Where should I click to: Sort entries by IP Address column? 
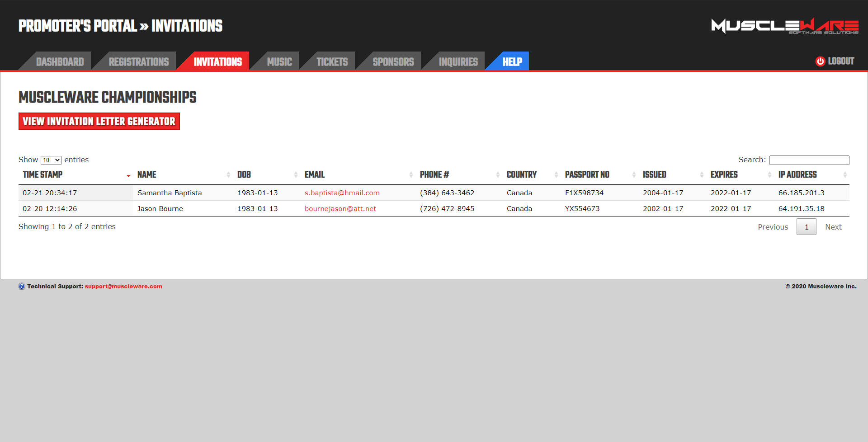click(797, 175)
